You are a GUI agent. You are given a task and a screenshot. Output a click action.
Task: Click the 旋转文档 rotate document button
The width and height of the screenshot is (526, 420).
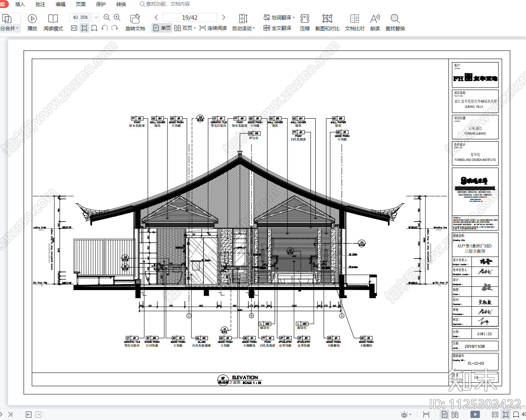(135, 23)
